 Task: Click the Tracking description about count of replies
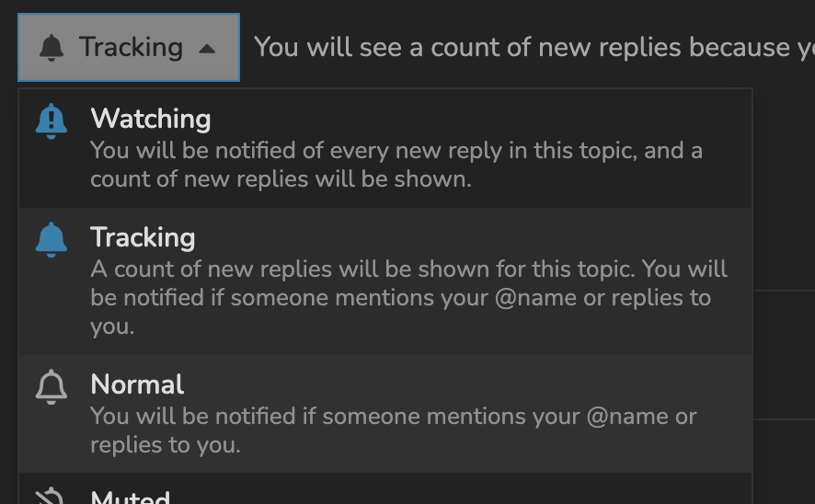click(x=408, y=298)
